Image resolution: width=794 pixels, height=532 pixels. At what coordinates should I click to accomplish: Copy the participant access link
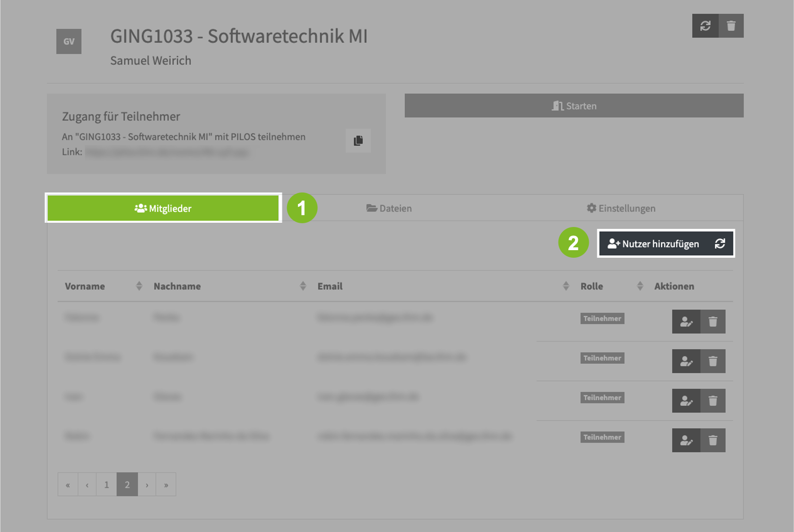coord(358,140)
